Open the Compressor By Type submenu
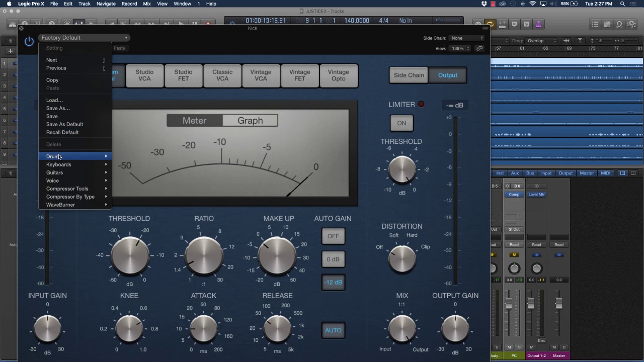 (75, 197)
